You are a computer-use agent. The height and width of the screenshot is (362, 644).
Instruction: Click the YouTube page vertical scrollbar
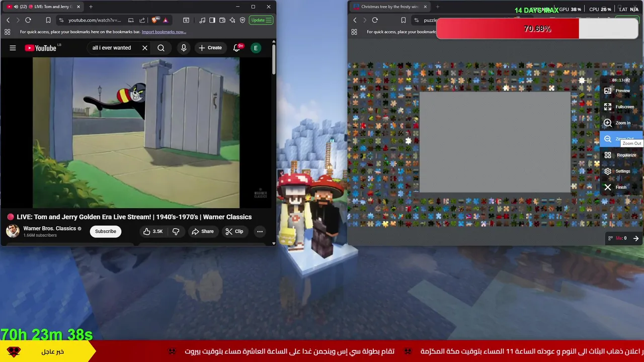tap(274, 60)
